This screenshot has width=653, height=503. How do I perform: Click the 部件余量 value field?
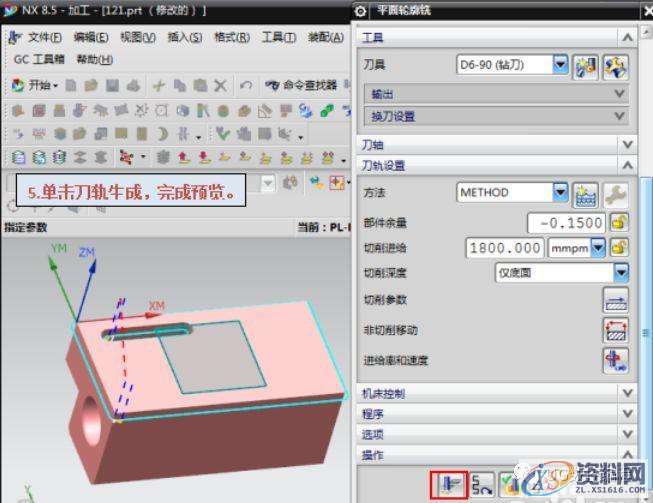point(566,223)
